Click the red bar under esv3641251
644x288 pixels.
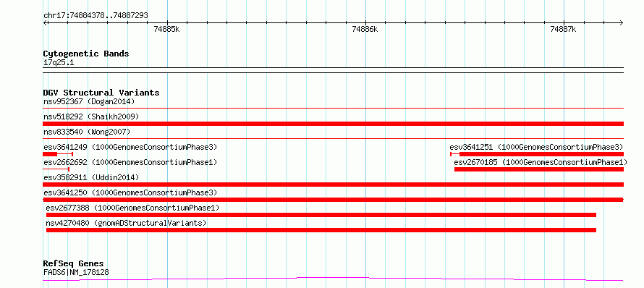coord(537,154)
